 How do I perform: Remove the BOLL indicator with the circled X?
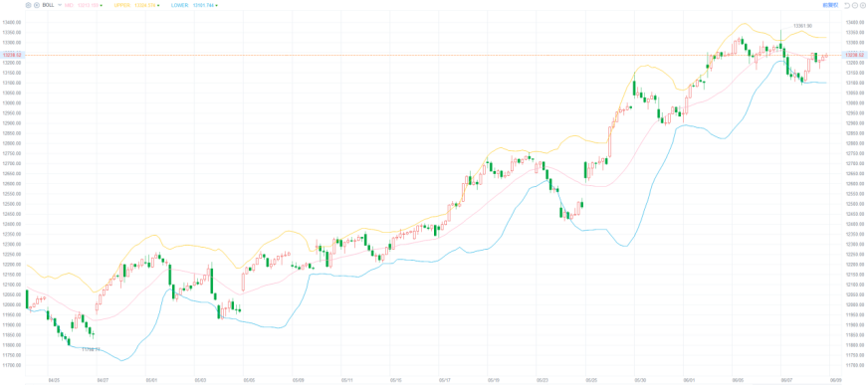(37, 5)
